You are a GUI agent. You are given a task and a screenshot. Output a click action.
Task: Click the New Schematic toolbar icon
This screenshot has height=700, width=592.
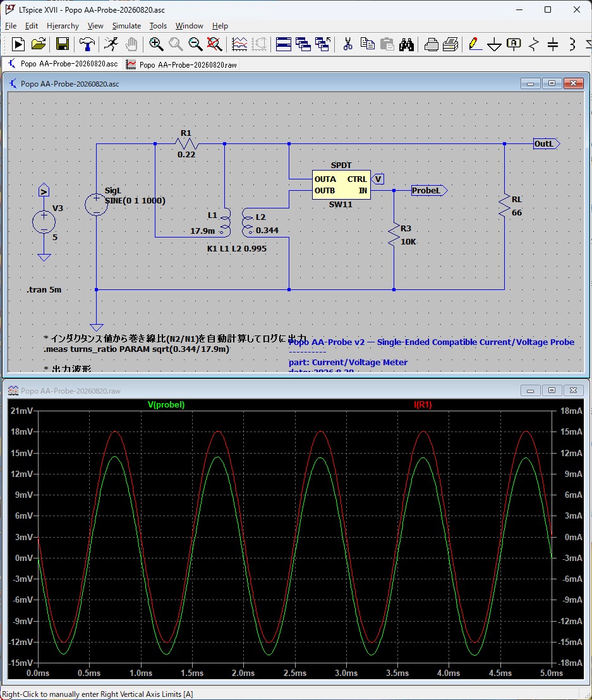[x=18, y=44]
